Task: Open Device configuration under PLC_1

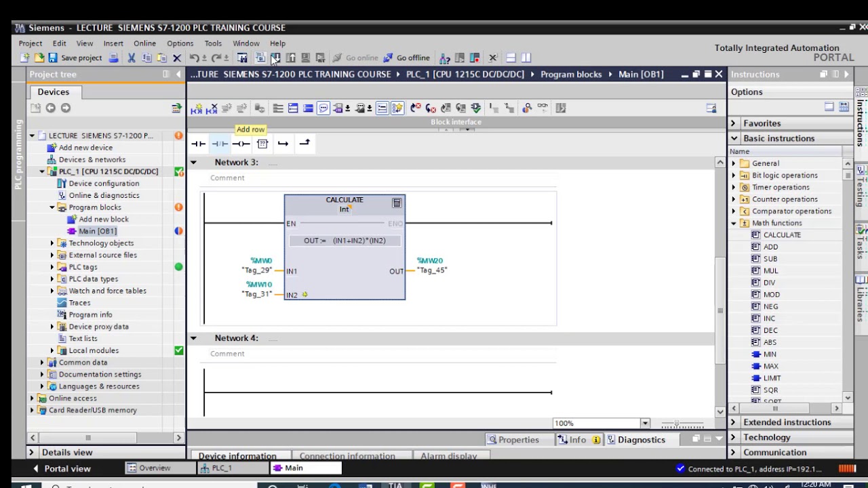Action: [104, 184]
